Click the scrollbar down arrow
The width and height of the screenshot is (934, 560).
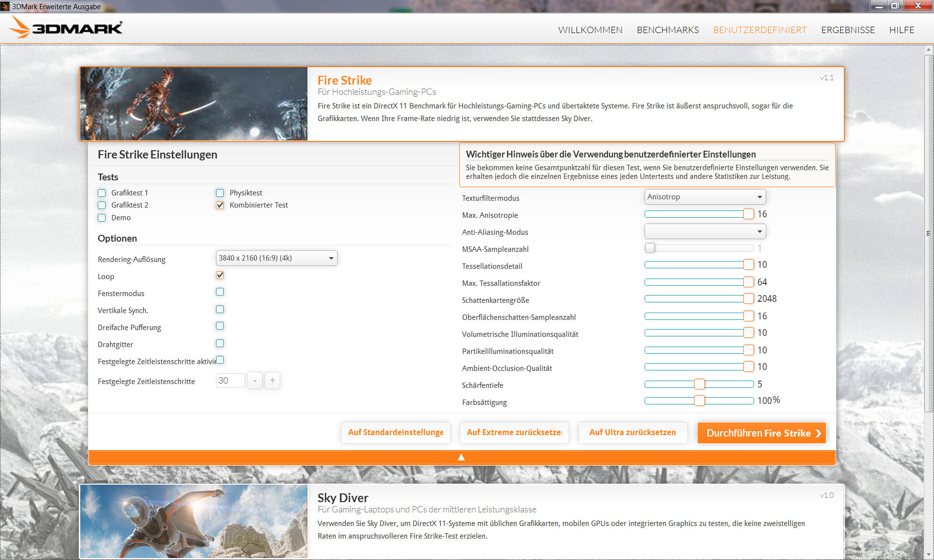(x=929, y=554)
